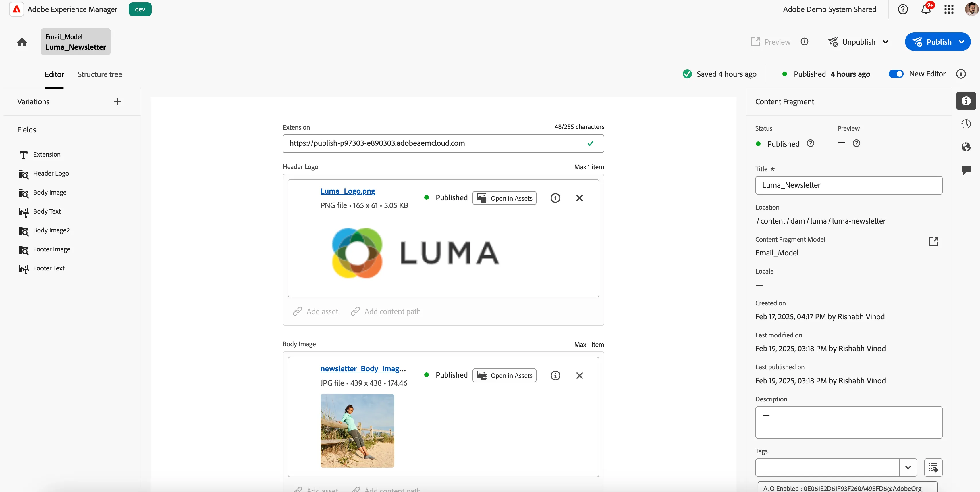The image size is (980, 492).
Task: Open the apps grid switcher
Action: [x=949, y=9]
